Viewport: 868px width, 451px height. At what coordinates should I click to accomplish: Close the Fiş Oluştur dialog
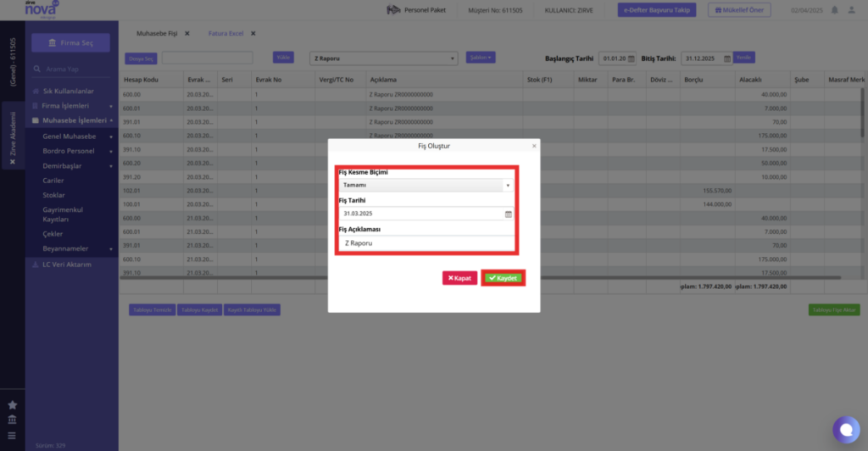(534, 146)
